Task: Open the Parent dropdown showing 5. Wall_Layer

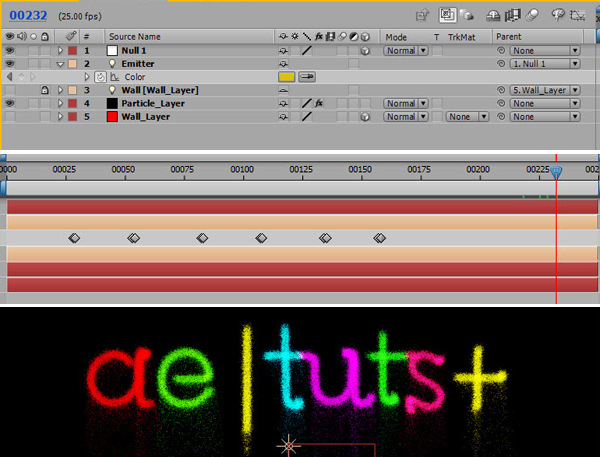Action: tap(545, 90)
